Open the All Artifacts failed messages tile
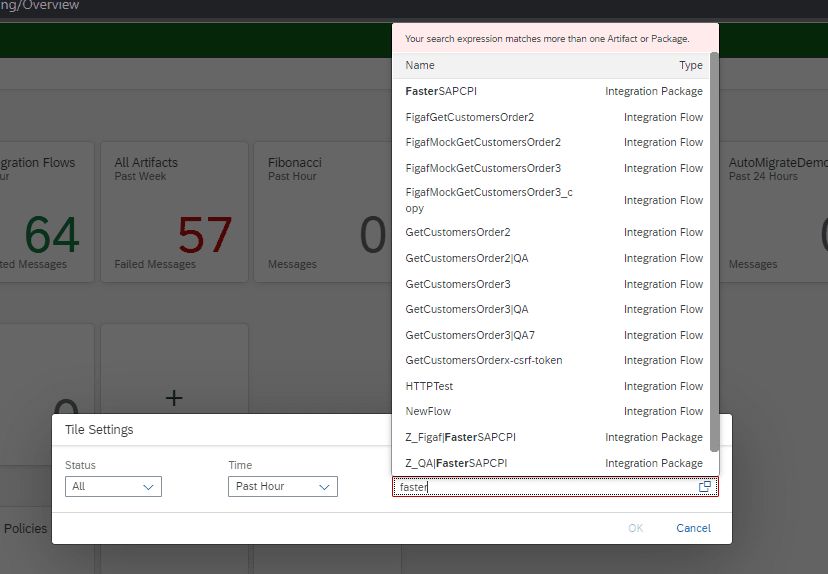The width and height of the screenshot is (828, 574). [174, 212]
